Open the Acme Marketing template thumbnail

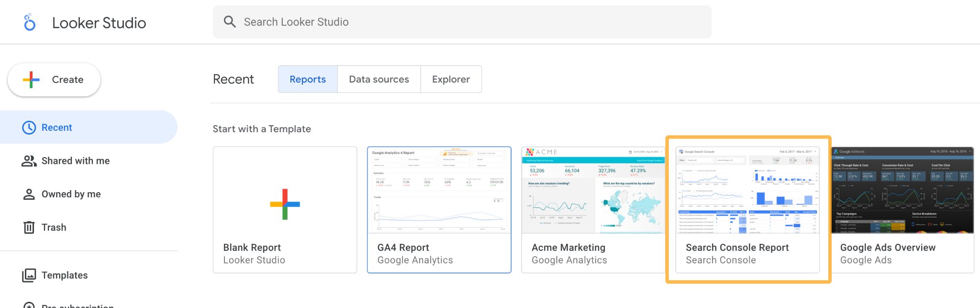[593, 191]
